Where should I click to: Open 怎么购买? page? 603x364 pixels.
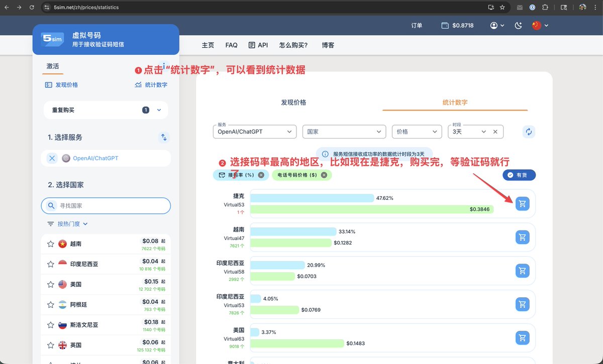point(293,45)
